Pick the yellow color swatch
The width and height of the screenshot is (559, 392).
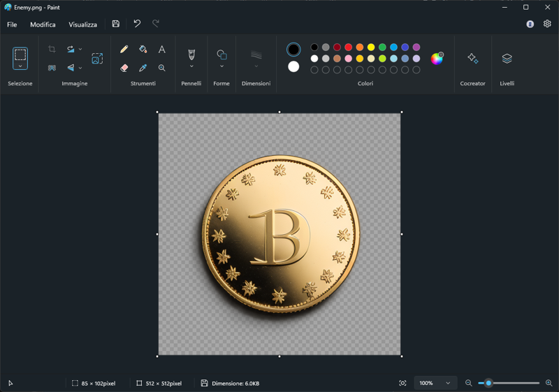[371, 47]
